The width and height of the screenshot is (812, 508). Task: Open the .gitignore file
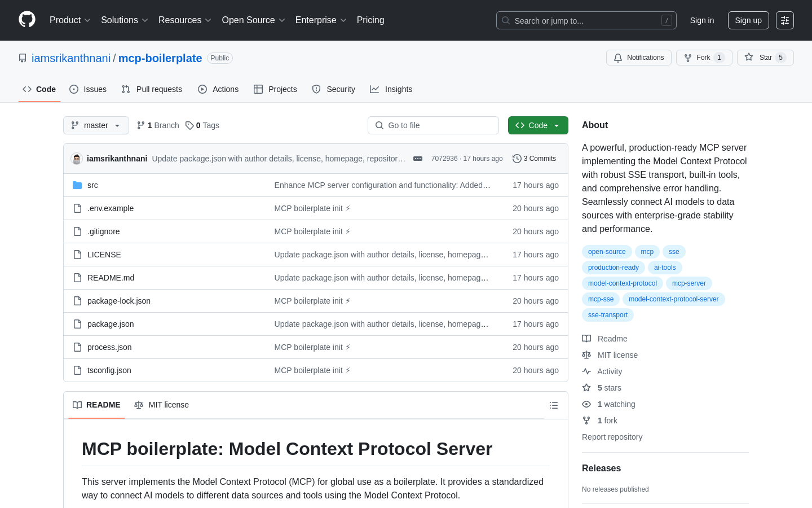pos(103,231)
